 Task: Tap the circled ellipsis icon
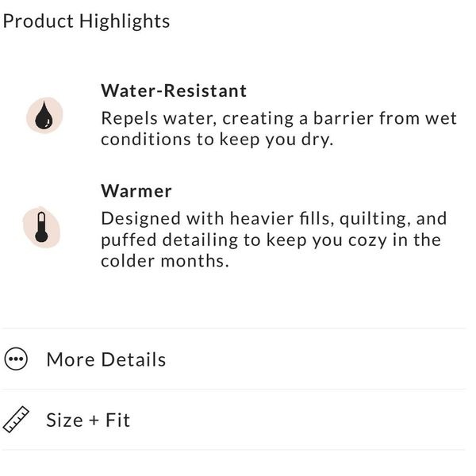pos(16,359)
